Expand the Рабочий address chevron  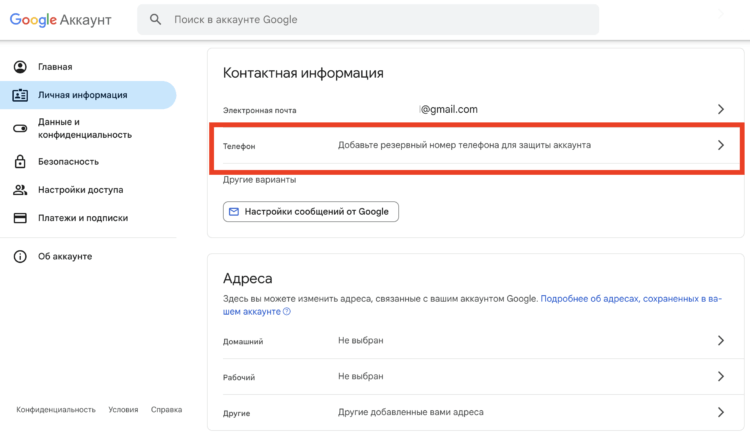click(721, 377)
